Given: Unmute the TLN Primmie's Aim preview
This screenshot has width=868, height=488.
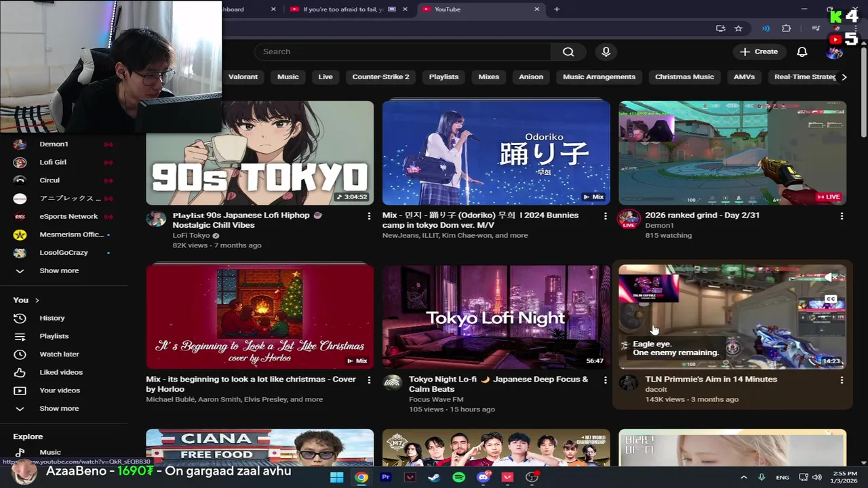Looking at the screenshot, I should 831,277.
